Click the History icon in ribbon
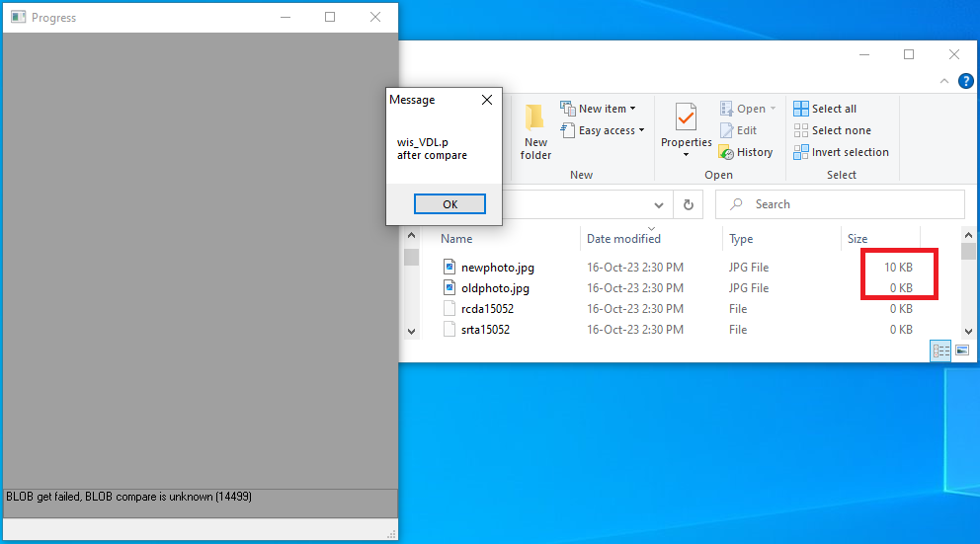Viewport: 980px width, 544px height. pos(726,152)
